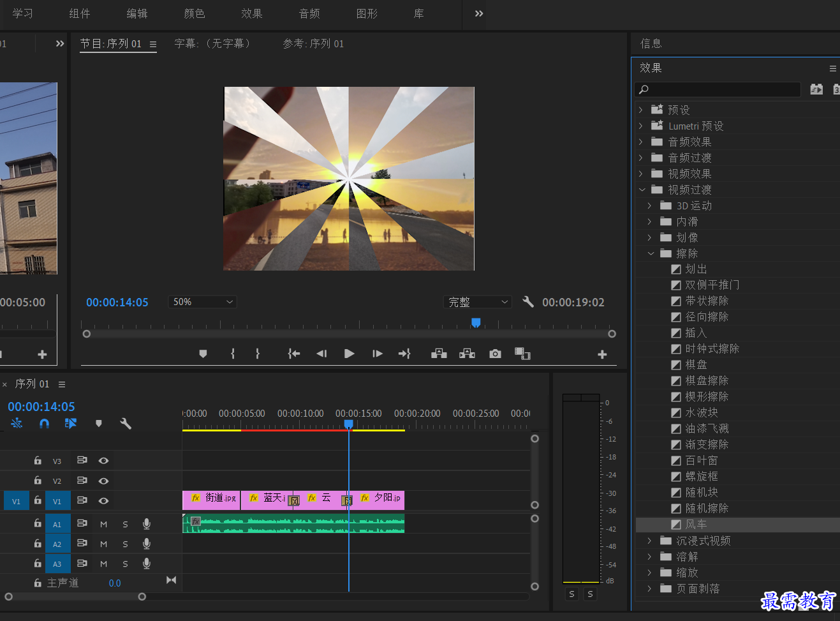This screenshot has width=840, height=621.
Task: Click the Go to In point icon
Action: pos(294,354)
